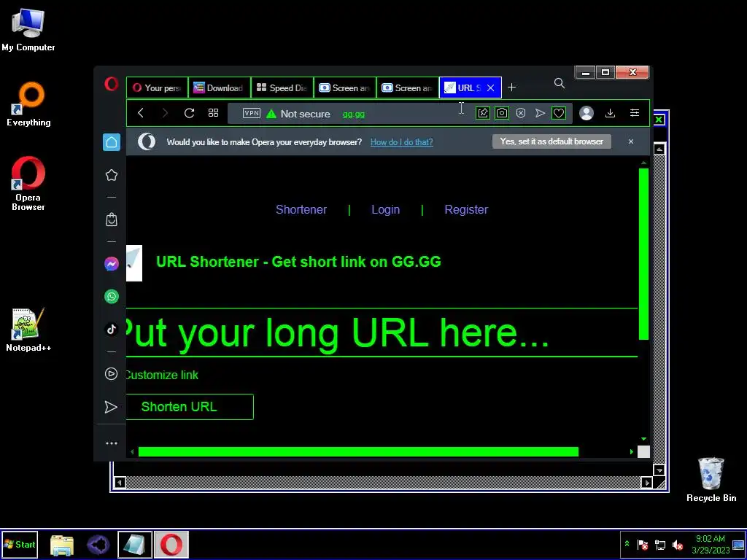Open sidebar shopping bag icon
Viewport: 747px width, 560px height.
(x=112, y=219)
